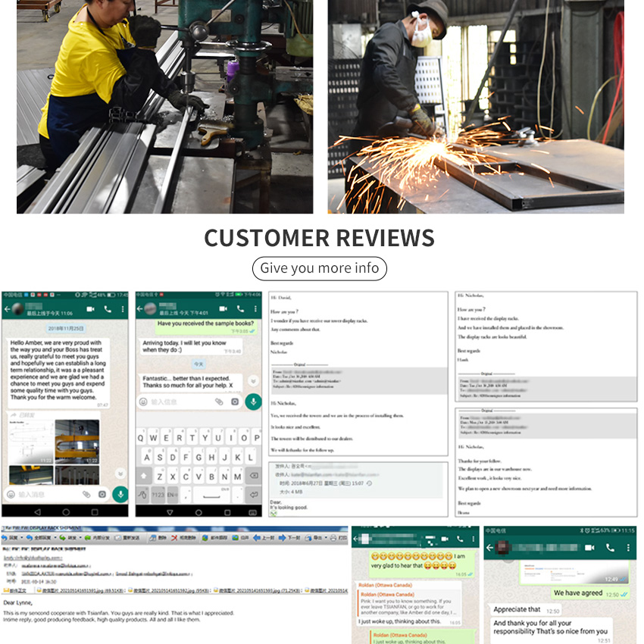Tap scroll-down chevron in sample books chat

click(253, 381)
